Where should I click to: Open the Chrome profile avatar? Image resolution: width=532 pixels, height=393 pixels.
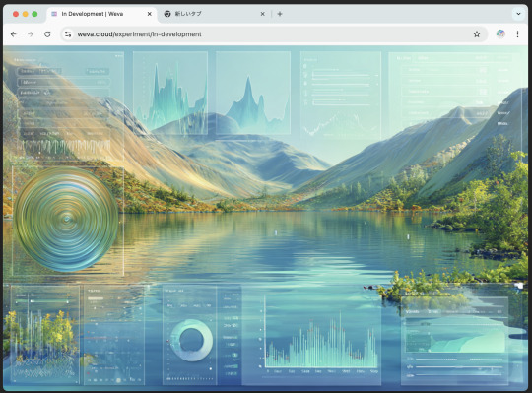[500, 33]
